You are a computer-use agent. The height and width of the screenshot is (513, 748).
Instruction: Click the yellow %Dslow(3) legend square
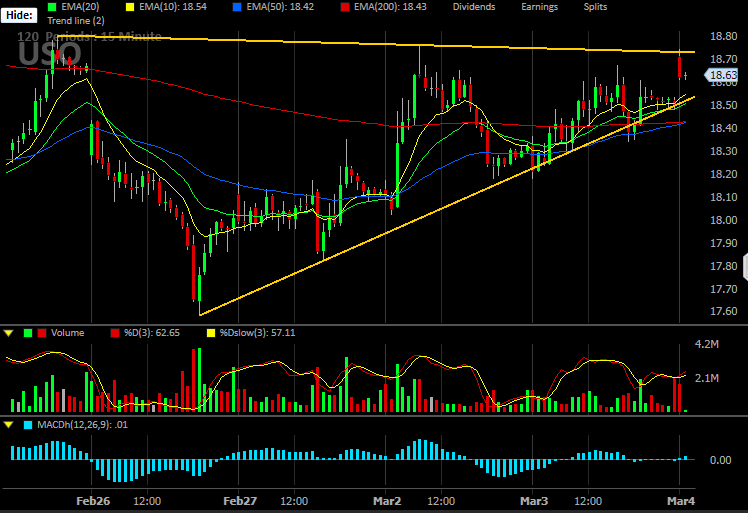pos(211,333)
